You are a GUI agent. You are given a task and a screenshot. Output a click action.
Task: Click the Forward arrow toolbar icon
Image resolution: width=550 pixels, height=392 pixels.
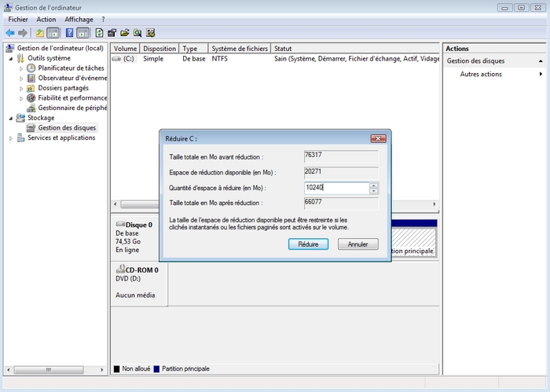tap(23, 33)
